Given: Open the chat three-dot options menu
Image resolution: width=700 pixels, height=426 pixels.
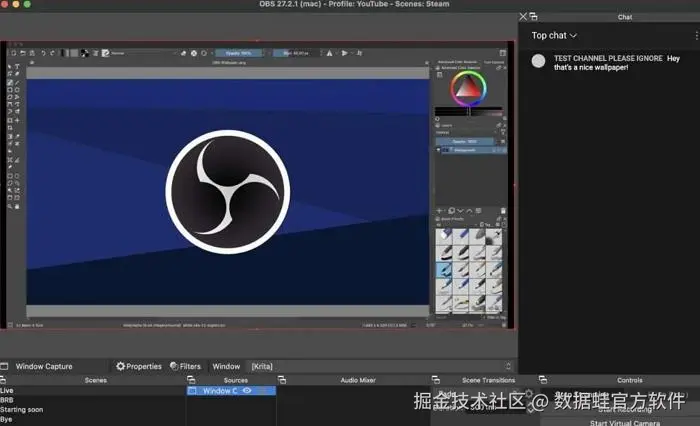Looking at the screenshot, I should (x=696, y=35).
